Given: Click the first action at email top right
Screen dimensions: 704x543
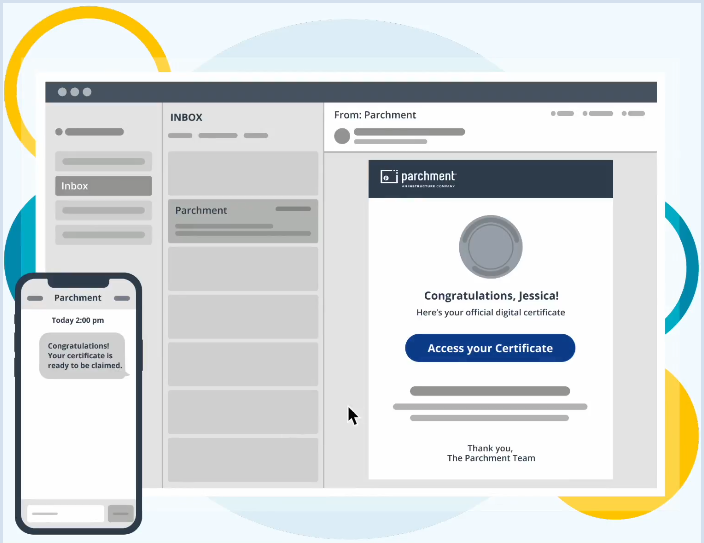Looking at the screenshot, I should (x=563, y=114).
